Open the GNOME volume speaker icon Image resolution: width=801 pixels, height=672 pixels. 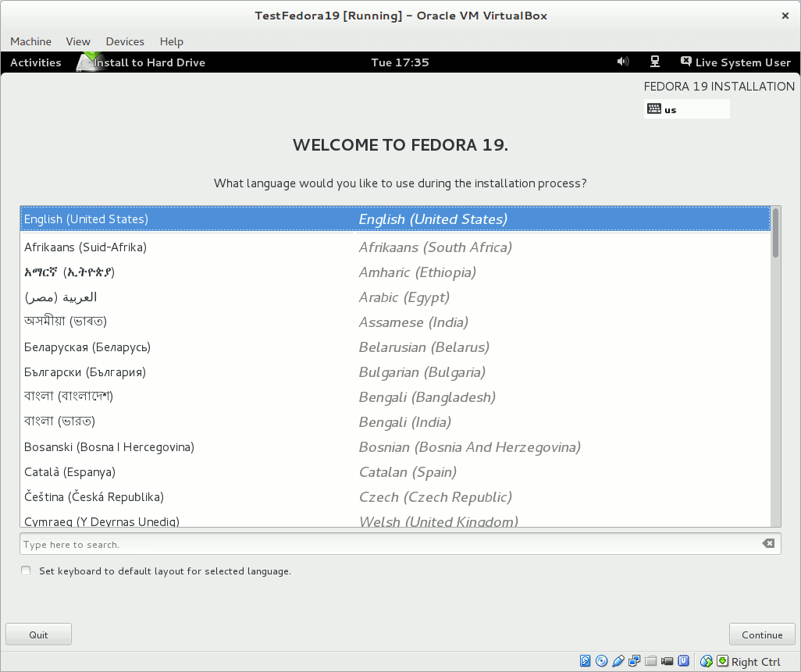(622, 62)
